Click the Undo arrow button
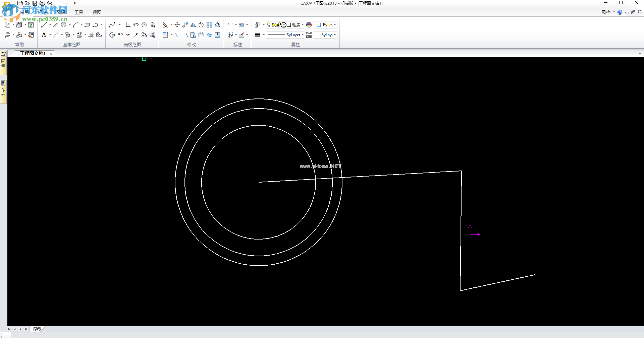This screenshot has height=338, width=644. [50, 3]
